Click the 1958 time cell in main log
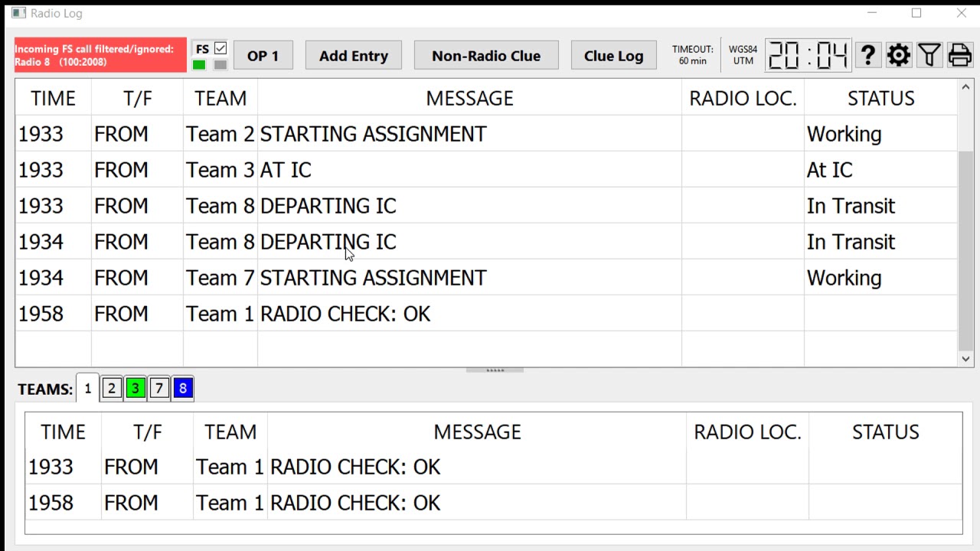Viewport: 980px width, 551px height. pos(53,314)
